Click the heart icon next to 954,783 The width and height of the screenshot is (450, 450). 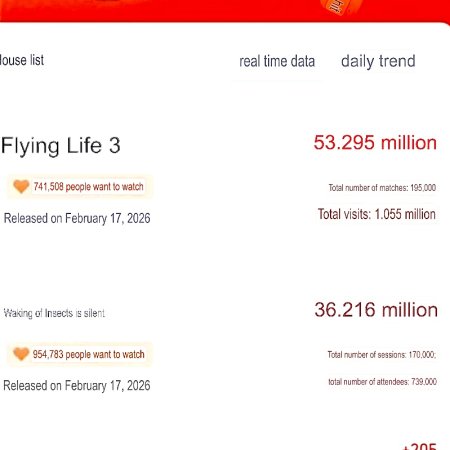(21, 354)
